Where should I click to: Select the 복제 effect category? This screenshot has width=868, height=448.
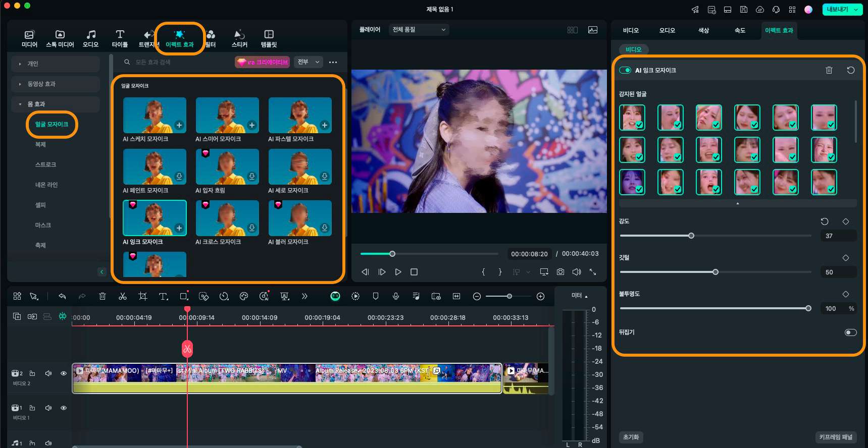tap(40, 144)
